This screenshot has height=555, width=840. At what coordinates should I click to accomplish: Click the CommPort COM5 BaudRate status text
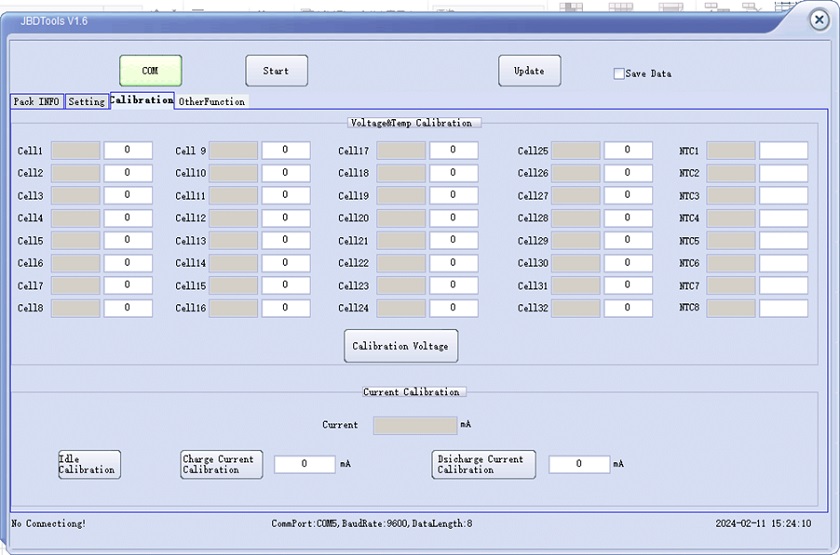pyautogui.click(x=372, y=523)
